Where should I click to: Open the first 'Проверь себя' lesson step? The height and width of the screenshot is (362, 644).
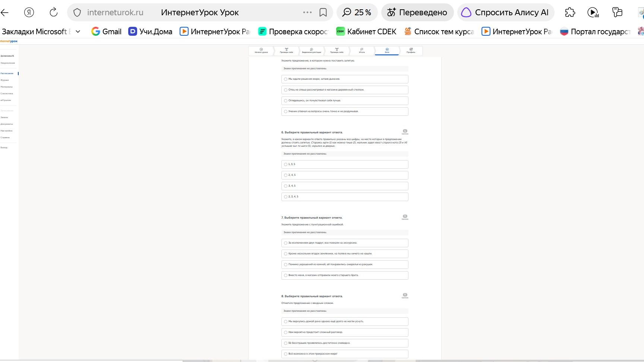286,51
